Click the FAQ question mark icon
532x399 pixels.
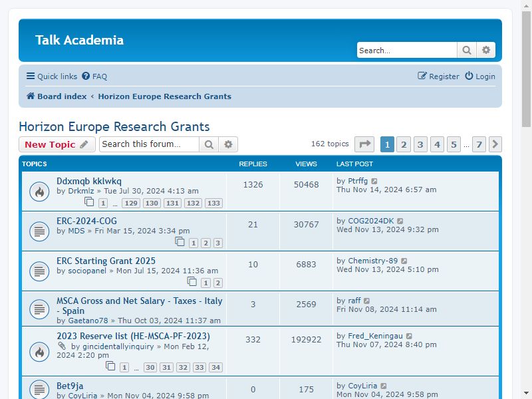(x=86, y=76)
